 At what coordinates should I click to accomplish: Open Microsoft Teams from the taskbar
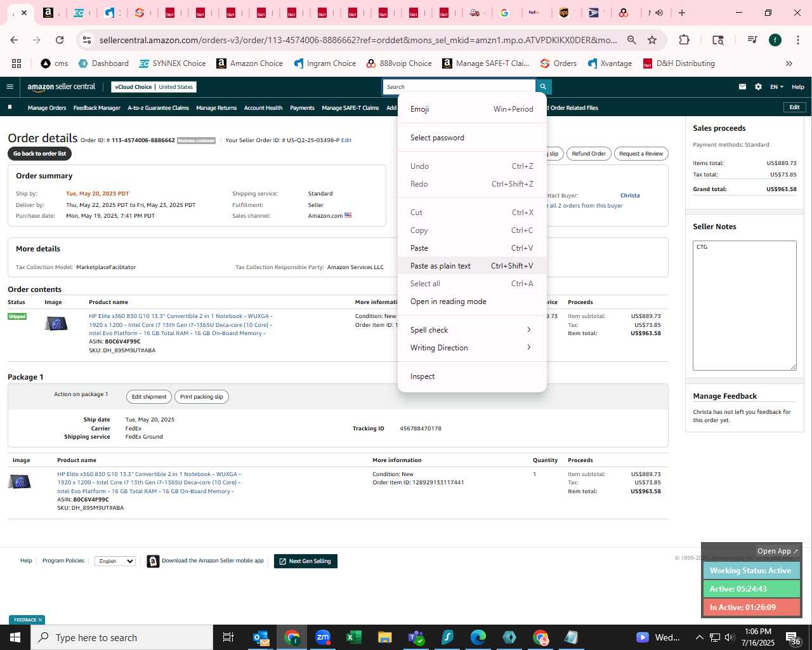click(x=416, y=637)
